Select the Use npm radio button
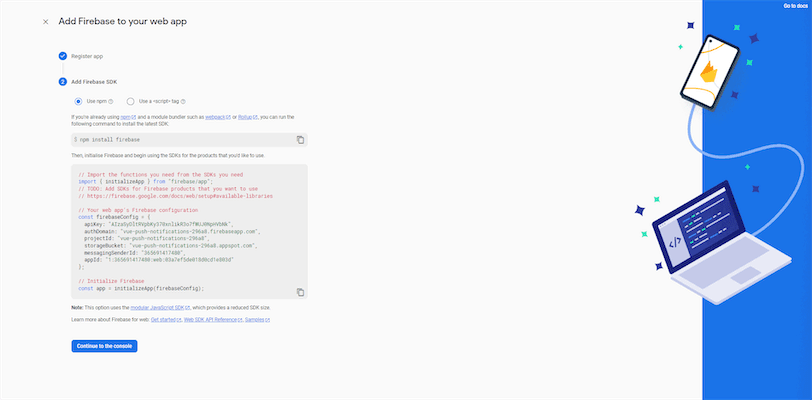Screen dimensions: 812x400 (x=79, y=102)
